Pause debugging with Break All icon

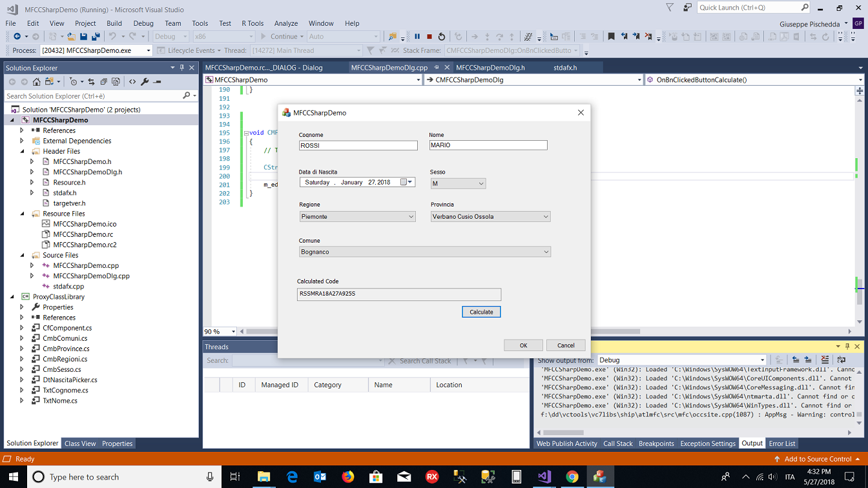pos(417,37)
